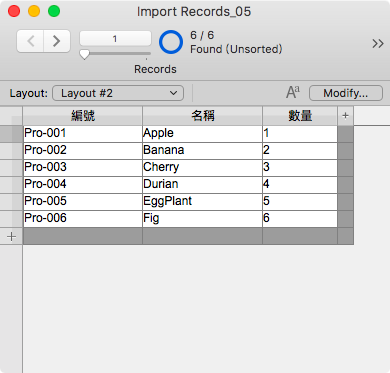The height and width of the screenshot is (373, 390).
Task: Minimize window with yellow button
Action: pyautogui.click(x=34, y=11)
